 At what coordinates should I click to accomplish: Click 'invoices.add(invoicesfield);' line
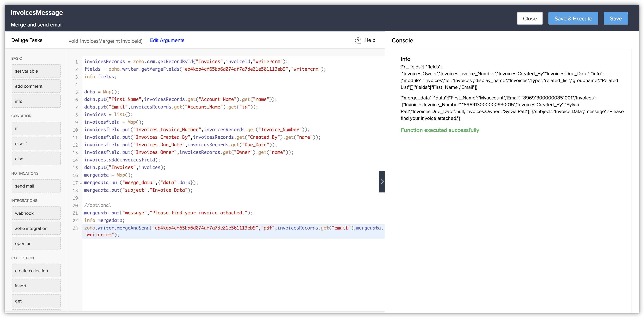122,160
